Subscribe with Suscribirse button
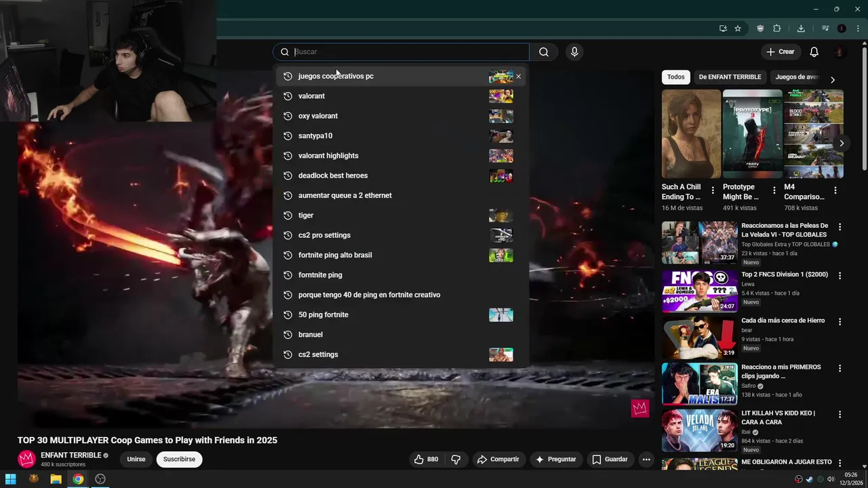 [179, 460]
